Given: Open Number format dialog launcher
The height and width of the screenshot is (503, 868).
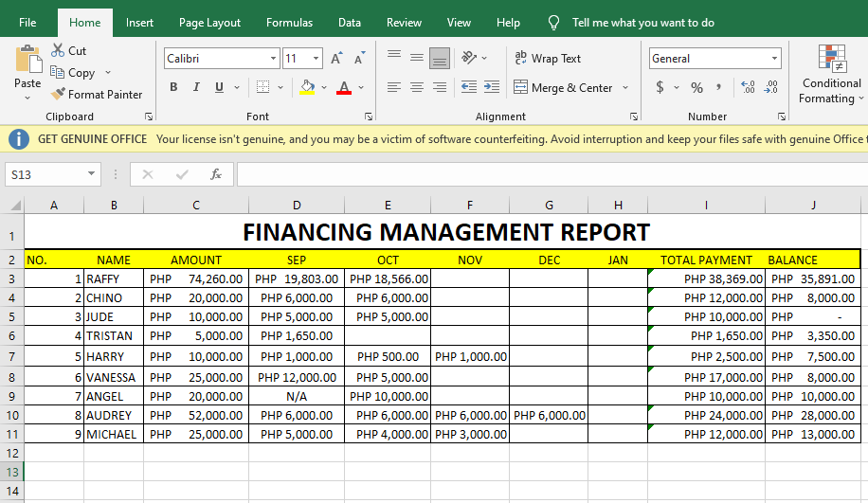Looking at the screenshot, I should click(781, 117).
